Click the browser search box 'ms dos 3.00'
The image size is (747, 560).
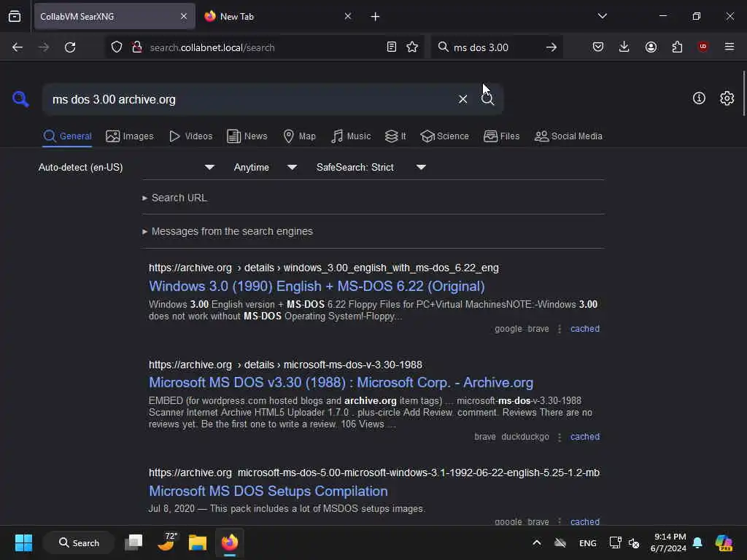(496, 47)
